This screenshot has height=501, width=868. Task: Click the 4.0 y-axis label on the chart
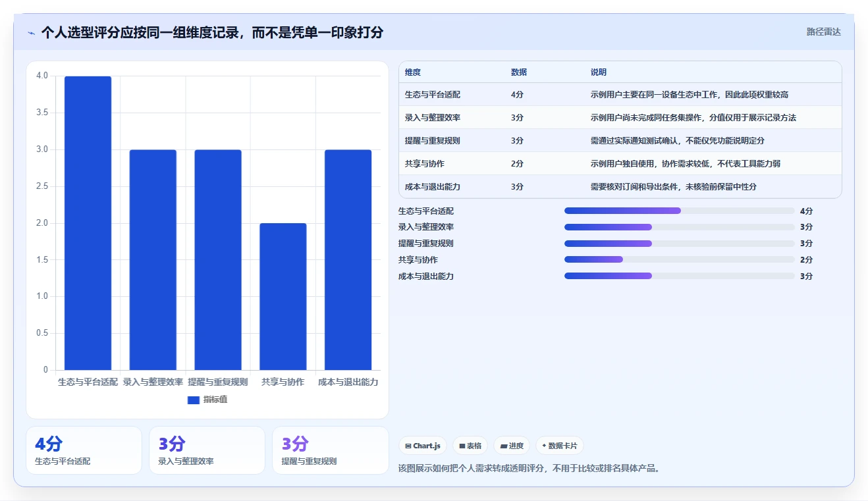coord(42,76)
